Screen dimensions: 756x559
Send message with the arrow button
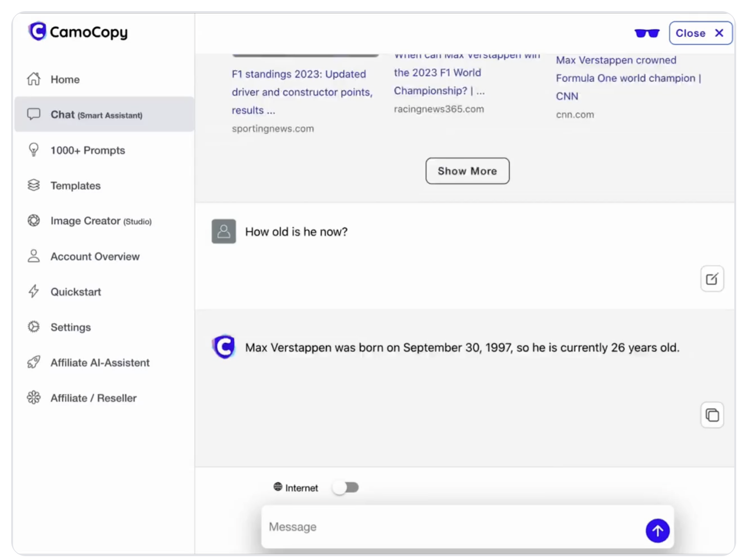pyautogui.click(x=657, y=530)
